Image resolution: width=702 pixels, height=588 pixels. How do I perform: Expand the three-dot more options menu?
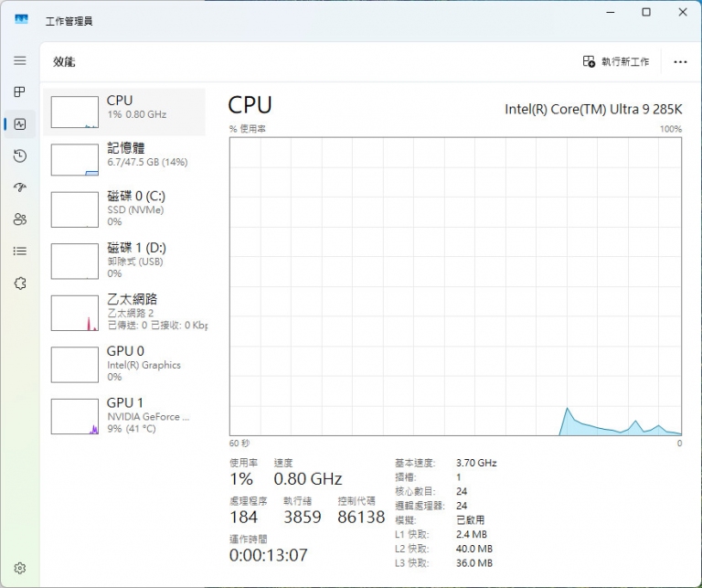tap(680, 62)
